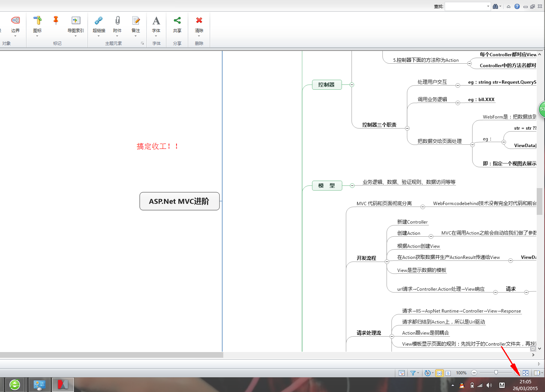Select the Action跟view是弱耦合 subtopic
This screenshot has width=545, height=392.
425,333
